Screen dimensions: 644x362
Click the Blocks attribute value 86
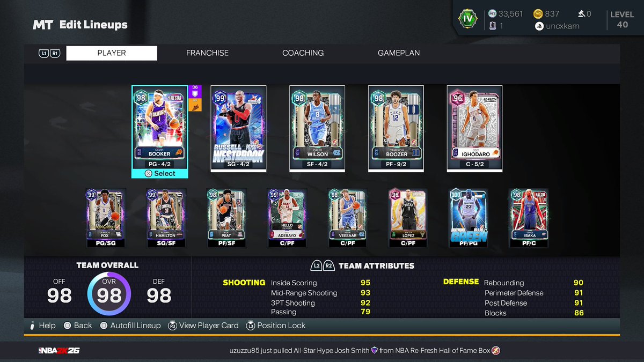(579, 313)
